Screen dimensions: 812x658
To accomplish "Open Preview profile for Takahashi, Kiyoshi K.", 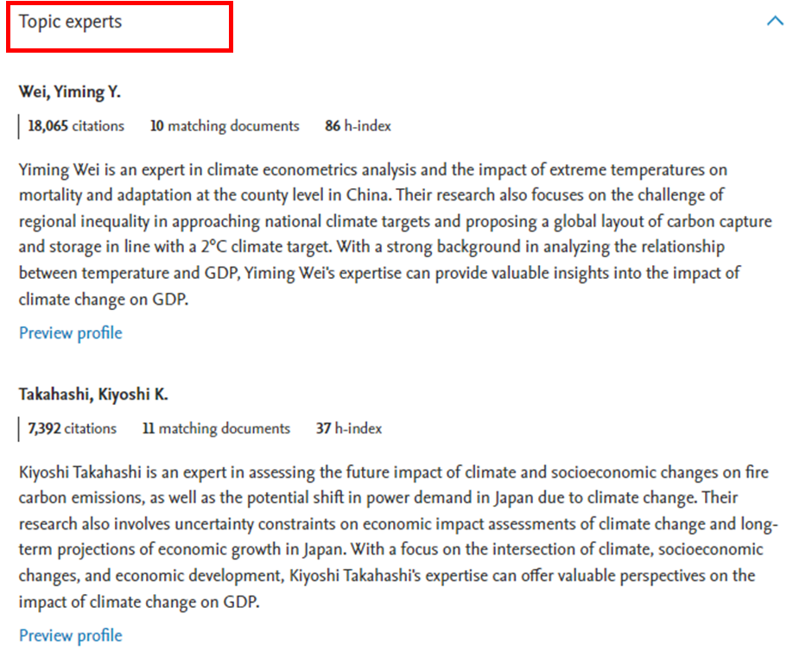I will (x=70, y=635).
